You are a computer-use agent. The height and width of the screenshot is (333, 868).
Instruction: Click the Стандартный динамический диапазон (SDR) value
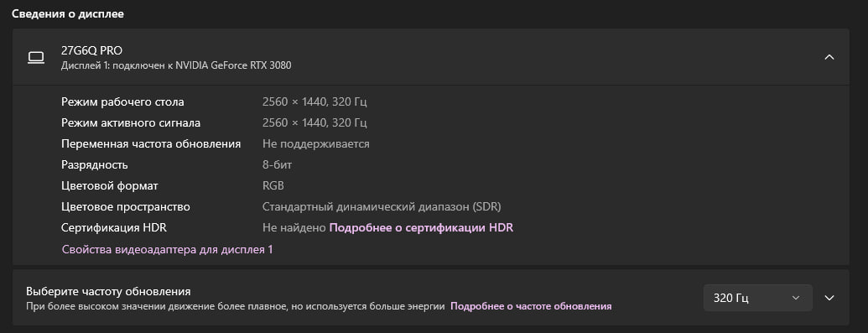[382, 207]
